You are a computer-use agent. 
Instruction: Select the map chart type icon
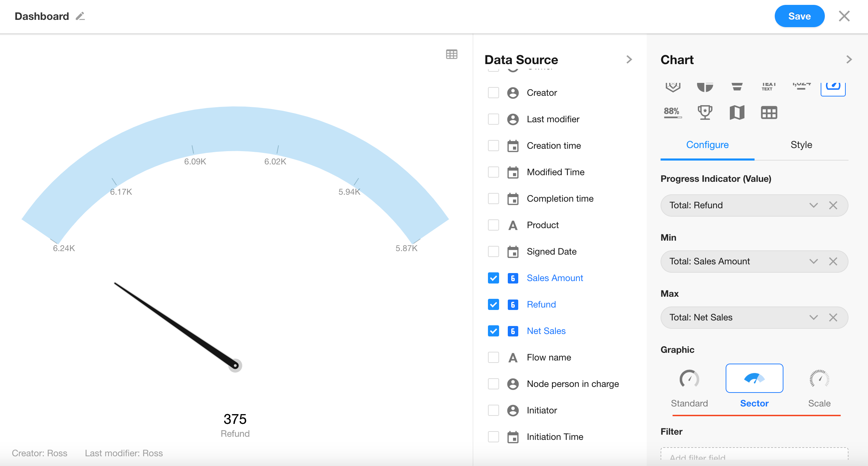tap(737, 112)
